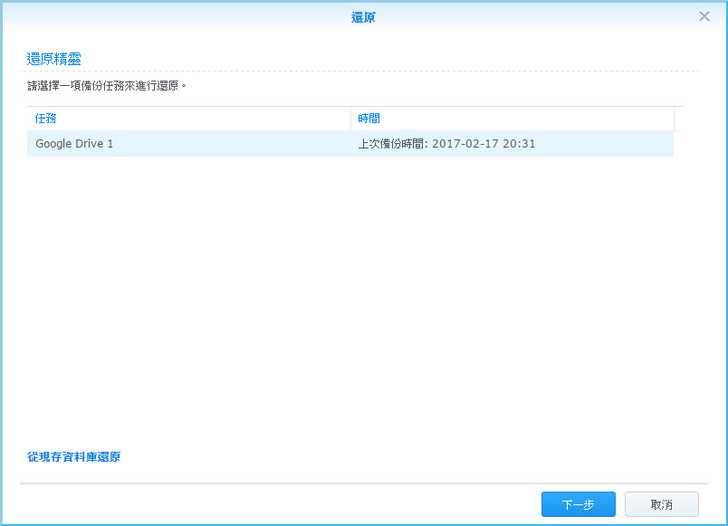Click the 任務 column header

[188, 118]
